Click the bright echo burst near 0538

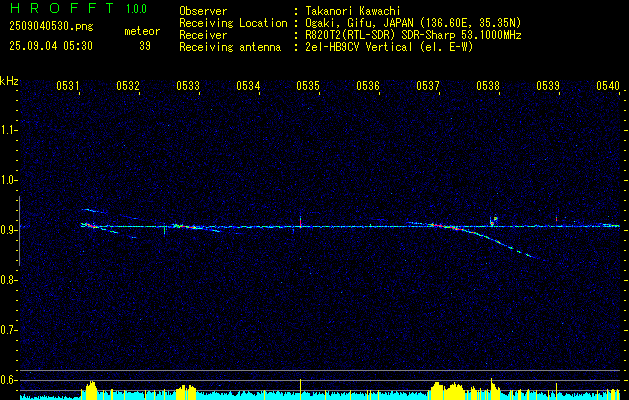[x=493, y=220]
